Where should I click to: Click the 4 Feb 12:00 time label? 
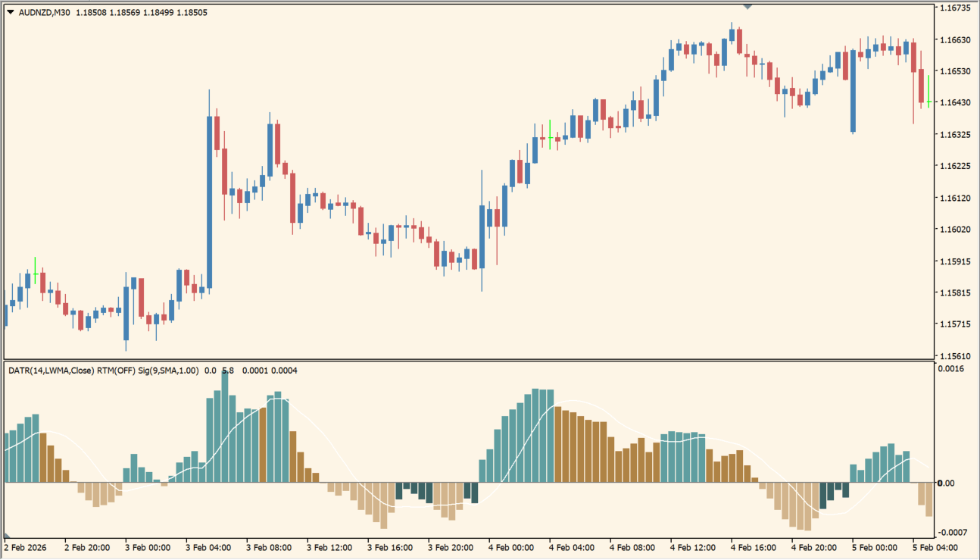point(694,547)
